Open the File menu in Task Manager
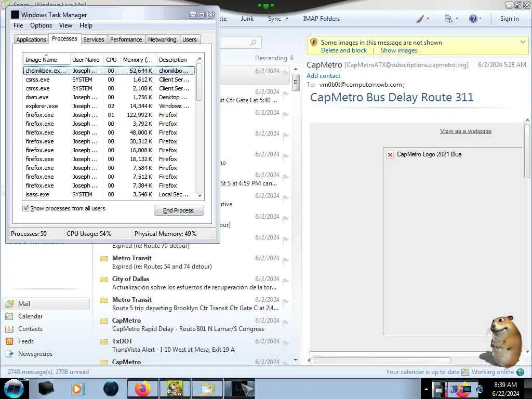 click(18, 25)
